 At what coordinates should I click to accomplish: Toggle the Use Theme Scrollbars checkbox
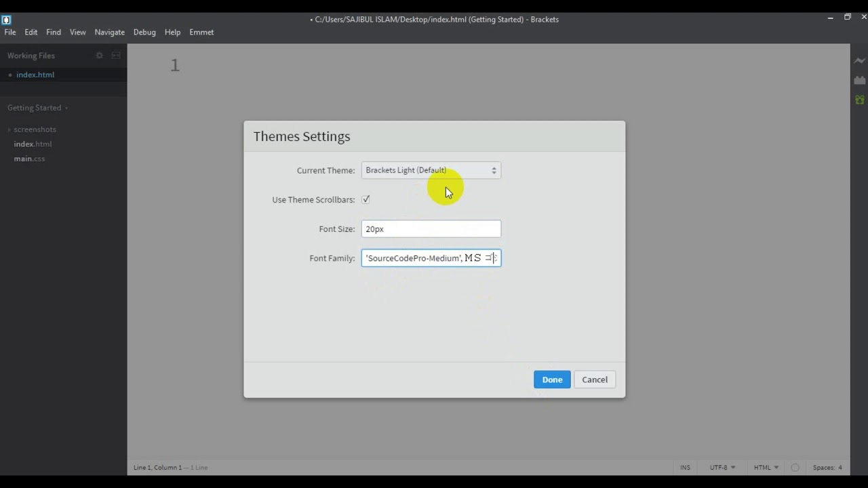tap(366, 199)
